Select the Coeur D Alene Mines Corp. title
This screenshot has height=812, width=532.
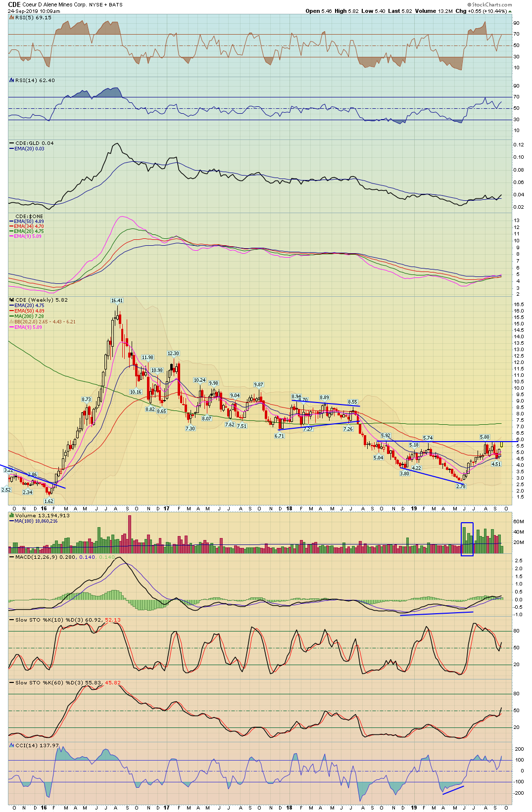point(54,4)
